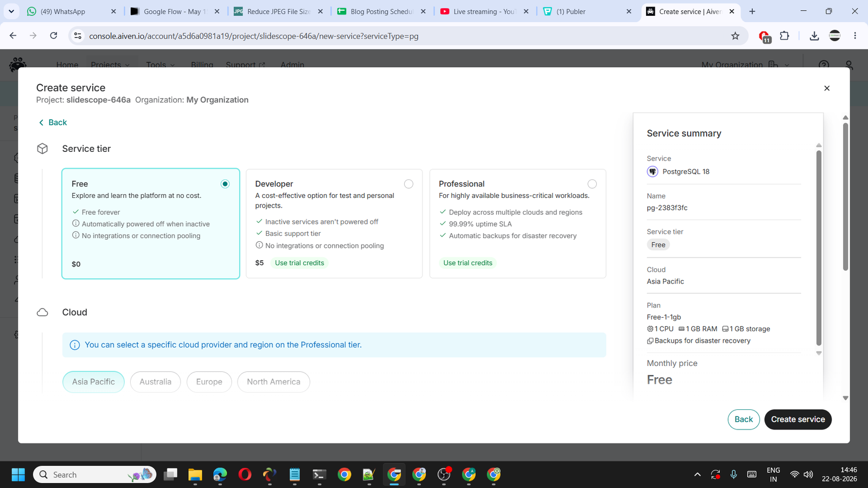
Task: Click the Back button beside Create service
Action: [744, 419]
